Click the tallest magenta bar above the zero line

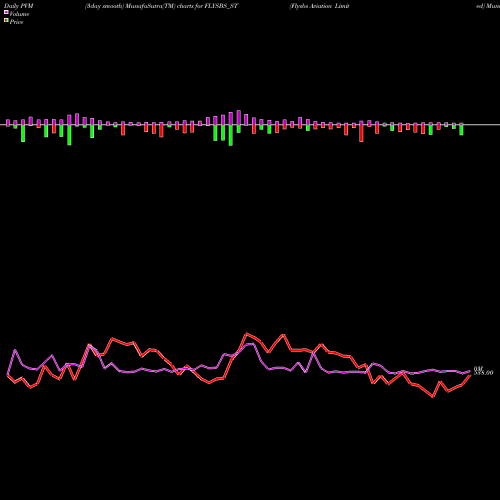click(x=239, y=117)
